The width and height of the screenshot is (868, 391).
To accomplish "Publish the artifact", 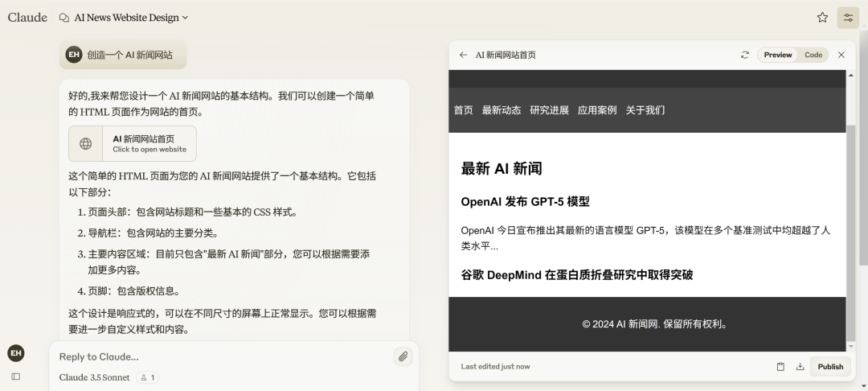I will (830, 367).
